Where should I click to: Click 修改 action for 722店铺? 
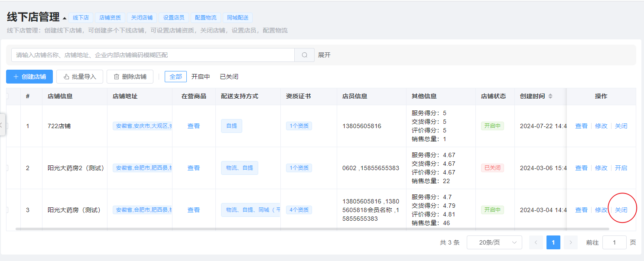(x=601, y=126)
